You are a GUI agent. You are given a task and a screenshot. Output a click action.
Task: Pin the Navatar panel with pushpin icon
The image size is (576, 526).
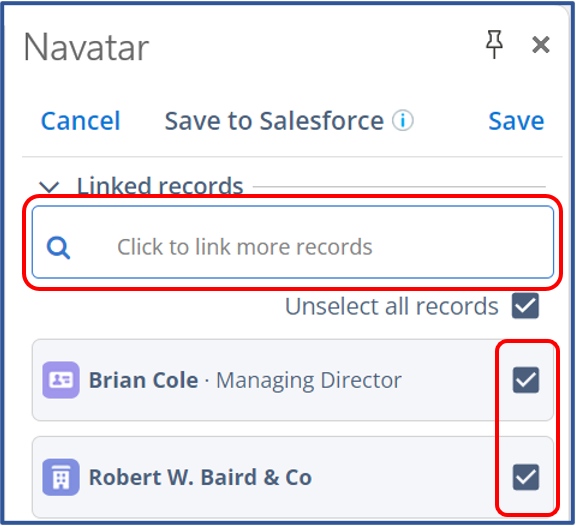pos(494,45)
